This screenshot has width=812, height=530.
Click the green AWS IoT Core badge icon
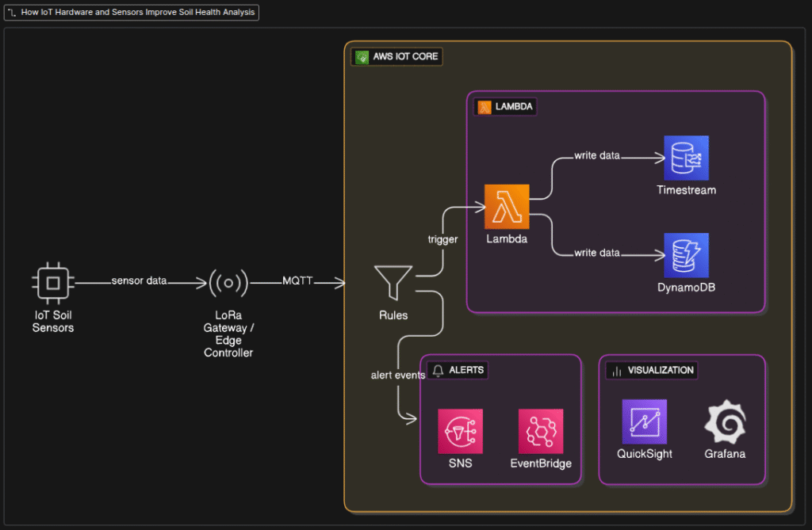[361, 56]
